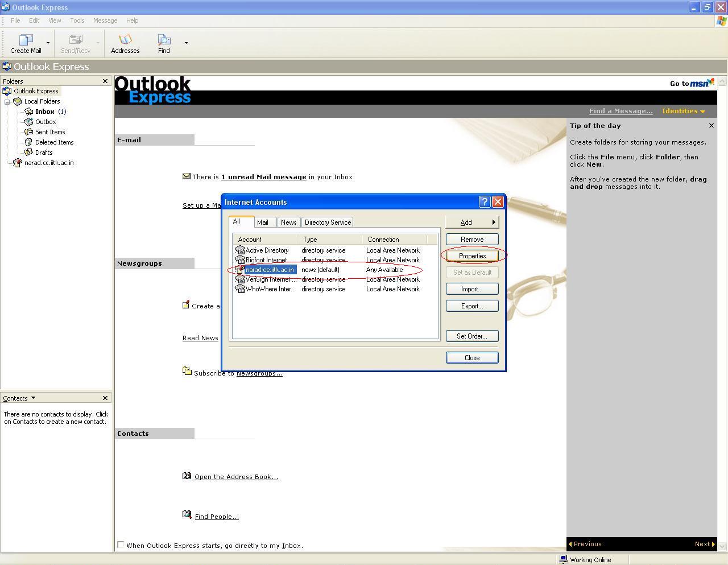Viewport: 728px width, 565px height.
Task: Open the View menu
Action: (x=55, y=20)
